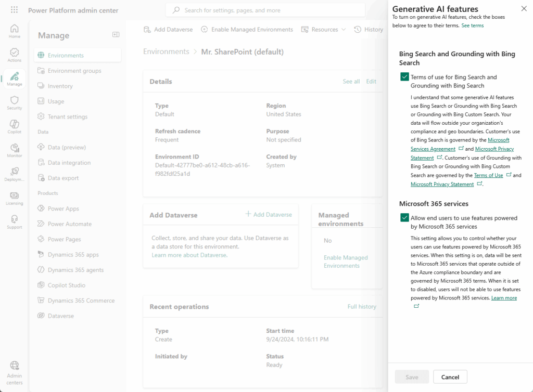The width and height of the screenshot is (533, 392).
Task: Open Security in left rail
Action: 14,102
